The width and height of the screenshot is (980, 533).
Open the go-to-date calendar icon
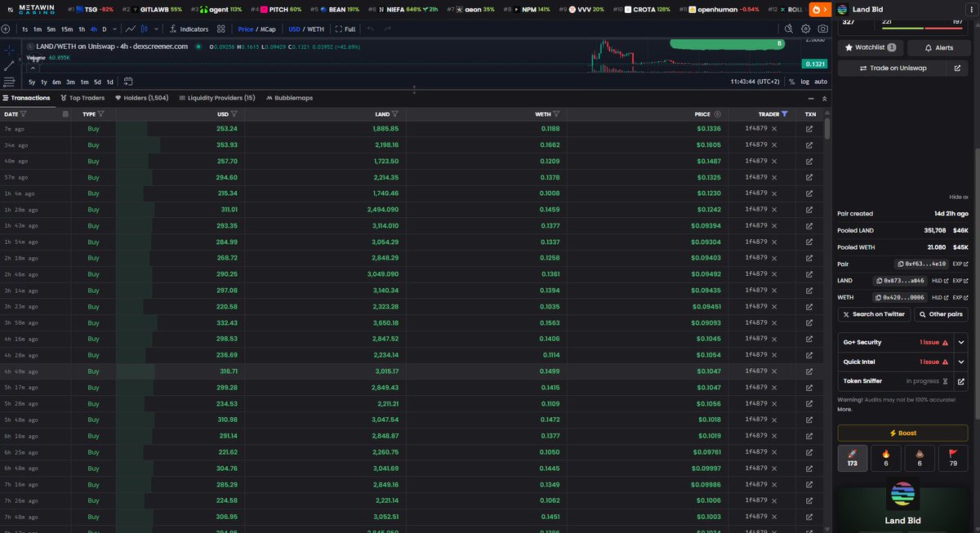point(128,82)
